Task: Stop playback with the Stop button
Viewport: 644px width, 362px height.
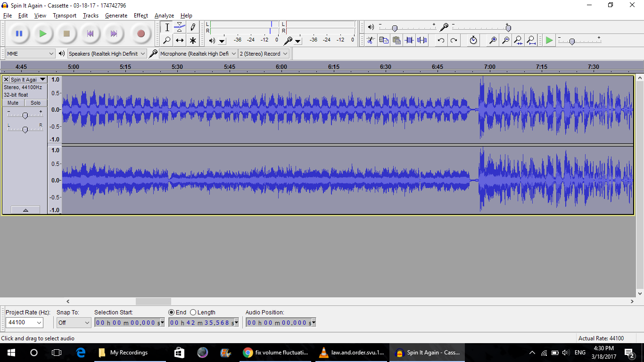Action: (66, 33)
